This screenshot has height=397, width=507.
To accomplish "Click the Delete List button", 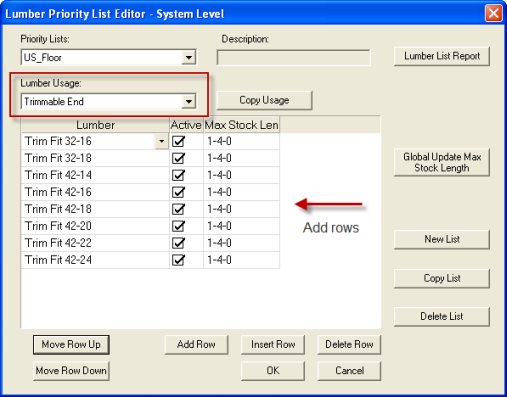I will [x=442, y=316].
